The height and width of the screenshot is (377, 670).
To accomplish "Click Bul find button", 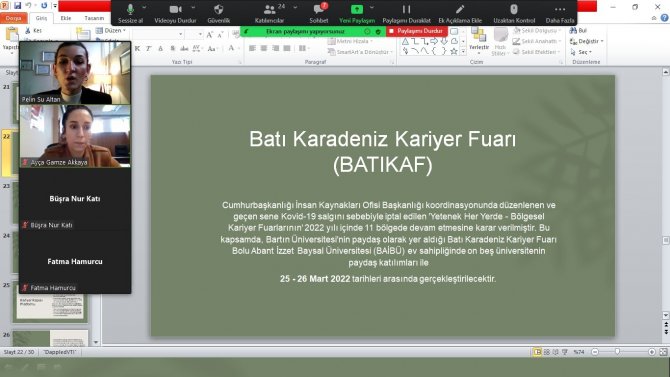I will 578,31.
